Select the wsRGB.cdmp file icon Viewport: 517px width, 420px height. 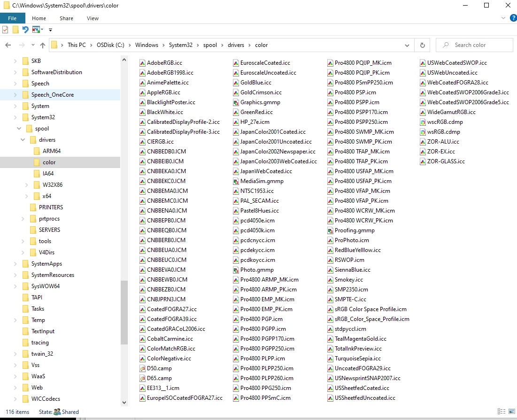tap(423, 132)
